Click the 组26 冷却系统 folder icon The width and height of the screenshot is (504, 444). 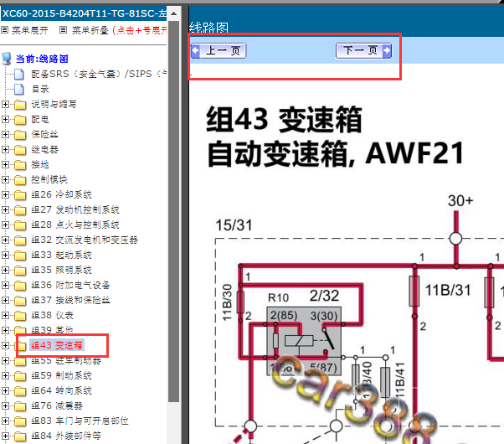tap(20, 195)
